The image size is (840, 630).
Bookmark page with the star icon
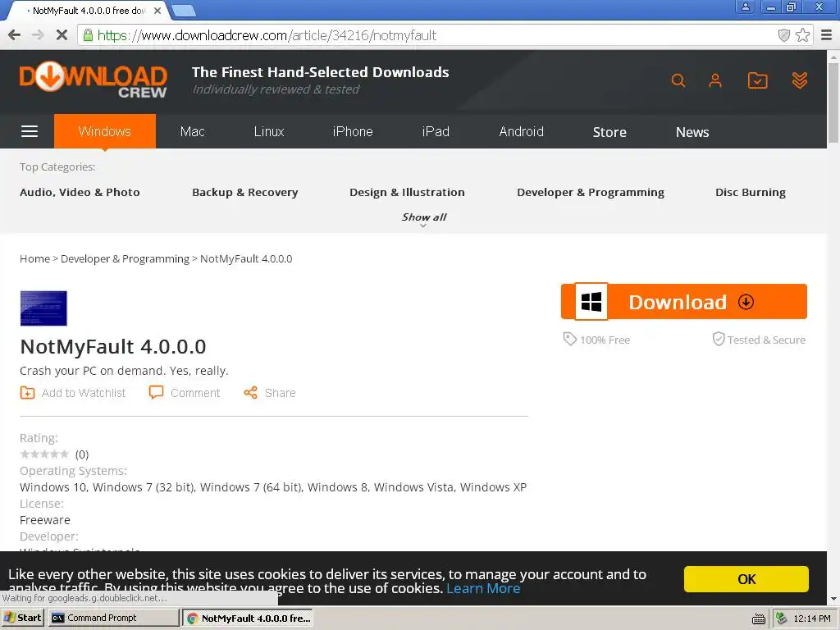pyautogui.click(x=802, y=35)
